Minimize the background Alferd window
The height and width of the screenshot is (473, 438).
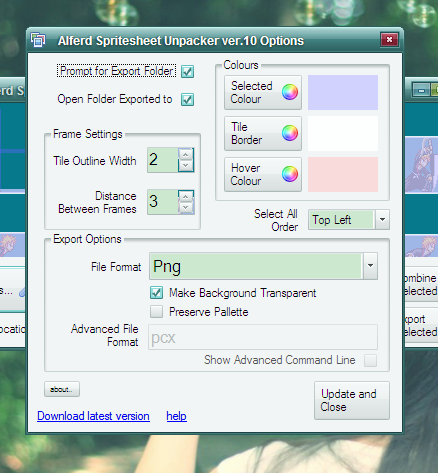point(421,90)
